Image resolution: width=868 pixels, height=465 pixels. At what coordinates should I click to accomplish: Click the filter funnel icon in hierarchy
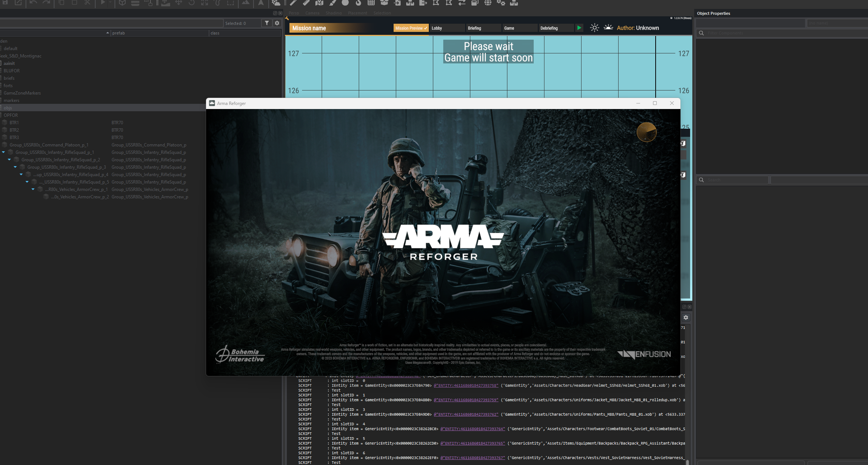tap(267, 23)
